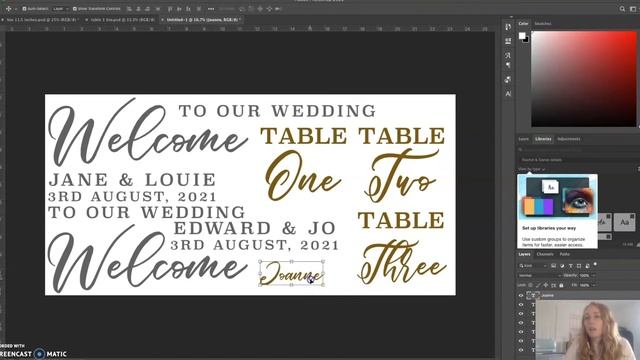This screenshot has width=640, height=360.
Task: Open the Opacity slider dropdown arrow
Action: (593, 276)
